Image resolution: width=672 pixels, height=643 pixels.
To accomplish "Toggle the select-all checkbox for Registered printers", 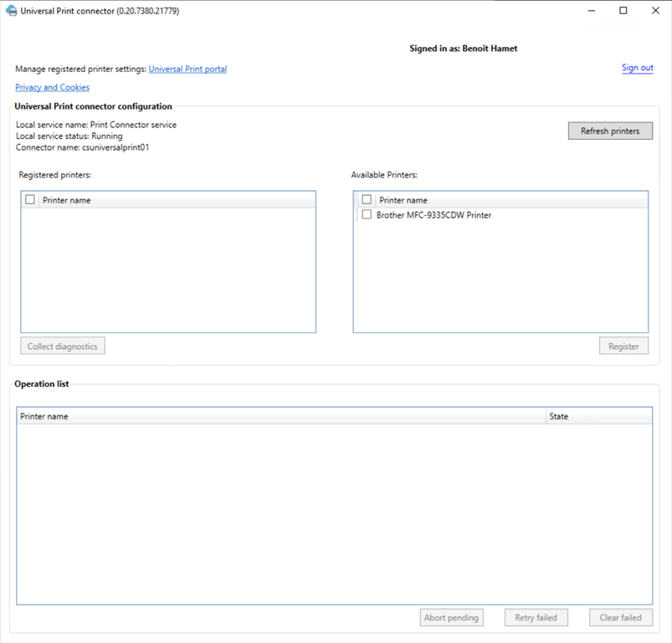I will 29,199.
